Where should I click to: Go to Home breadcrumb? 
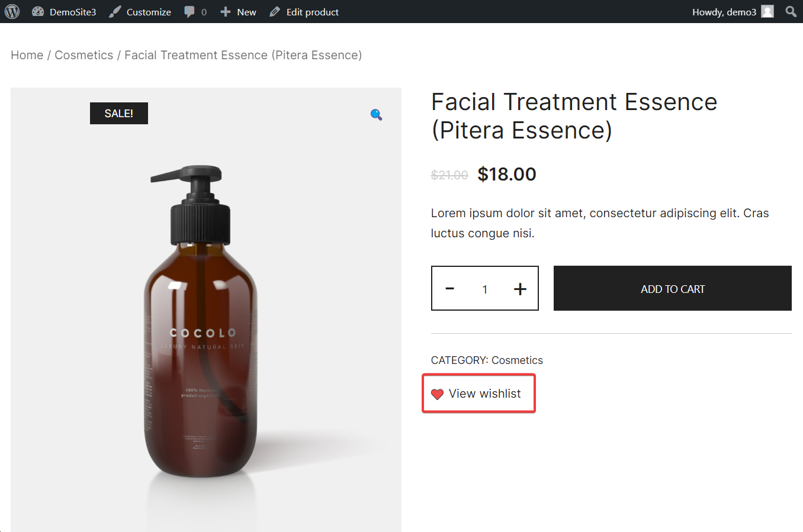[27, 55]
